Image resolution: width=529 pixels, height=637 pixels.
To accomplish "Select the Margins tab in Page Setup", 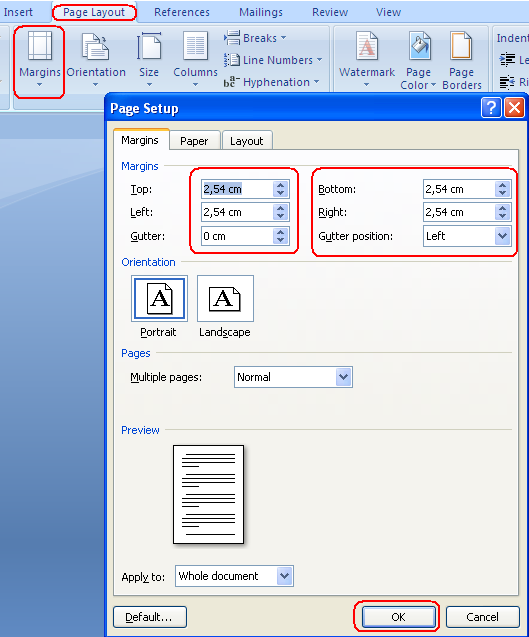I will tap(140, 140).
